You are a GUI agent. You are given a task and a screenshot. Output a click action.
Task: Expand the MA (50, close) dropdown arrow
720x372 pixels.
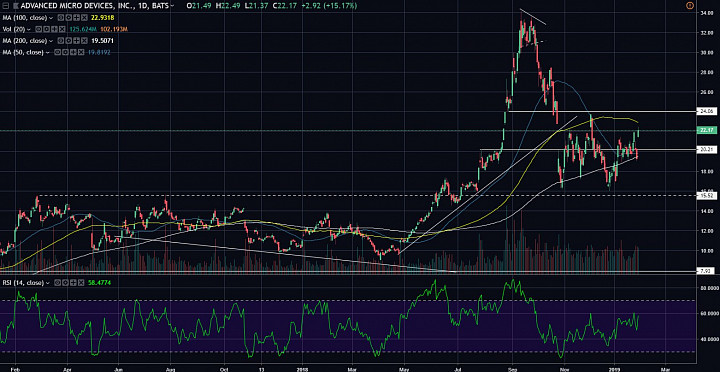(47, 53)
